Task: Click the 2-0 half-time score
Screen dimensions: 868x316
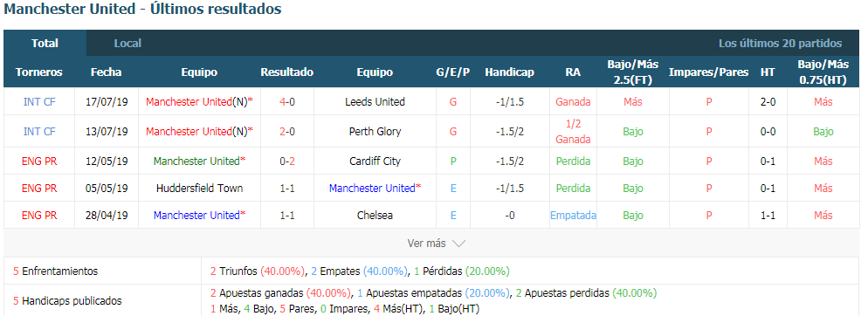Action: click(x=768, y=102)
